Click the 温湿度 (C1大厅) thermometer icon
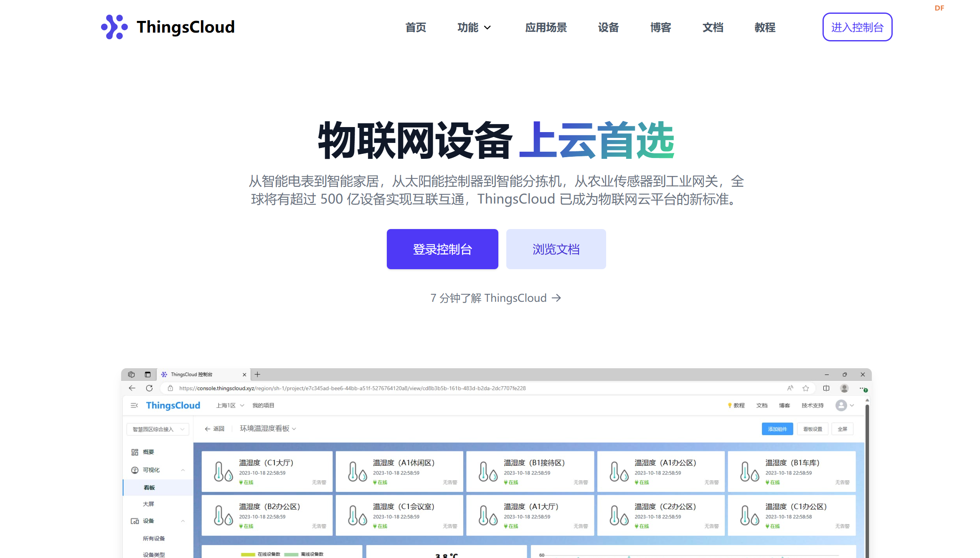Viewport: 980px width, 558px height. pyautogui.click(x=223, y=472)
